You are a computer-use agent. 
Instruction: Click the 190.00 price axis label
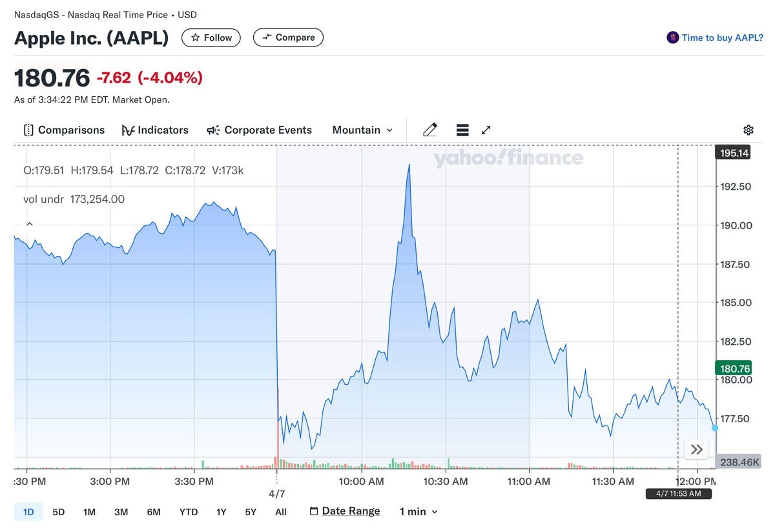pyautogui.click(x=735, y=225)
